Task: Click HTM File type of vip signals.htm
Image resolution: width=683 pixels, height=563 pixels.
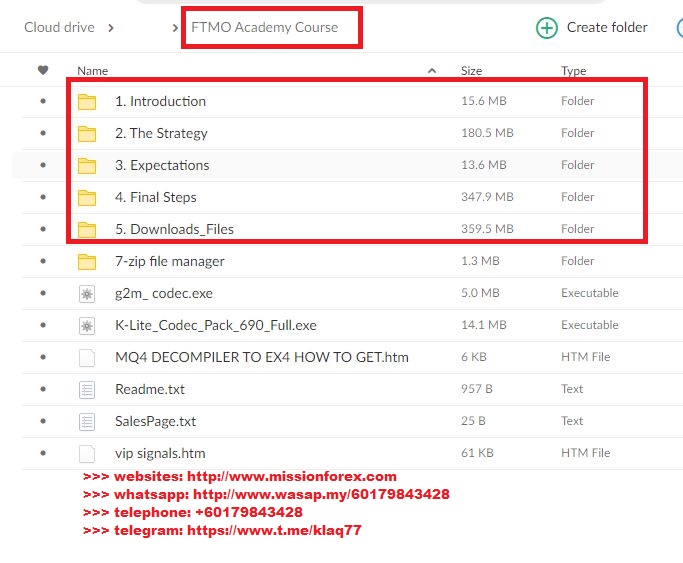Action: (x=585, y=453)
